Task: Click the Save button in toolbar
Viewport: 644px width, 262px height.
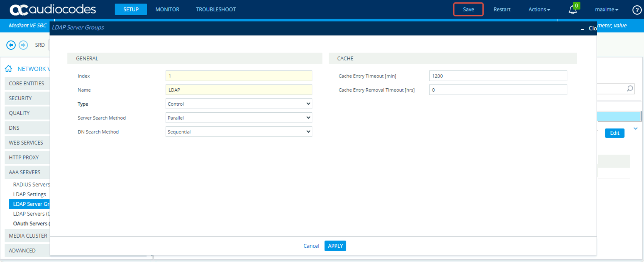Action: [x=468, y=9]
